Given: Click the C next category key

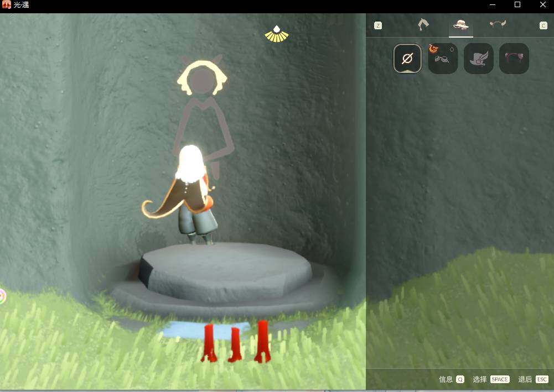Looking at the screenshot, I should [543, 25].
